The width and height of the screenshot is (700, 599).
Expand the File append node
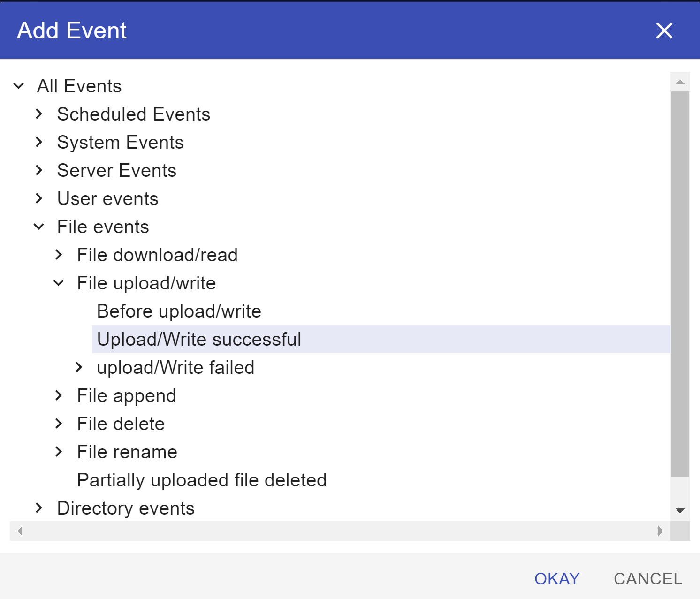(x=59, y=396)
